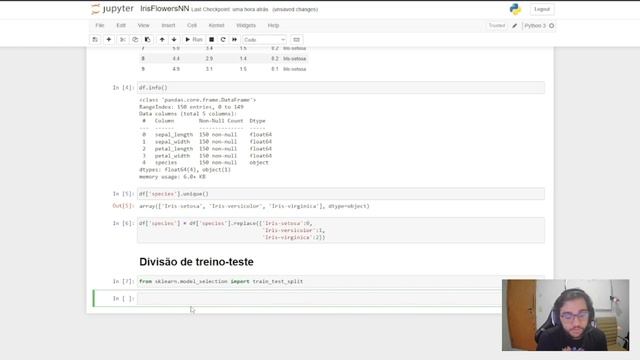The width and height of the screenshot is (640, 360).
Task: Click the petal_width row in info output
Action: 206,156
